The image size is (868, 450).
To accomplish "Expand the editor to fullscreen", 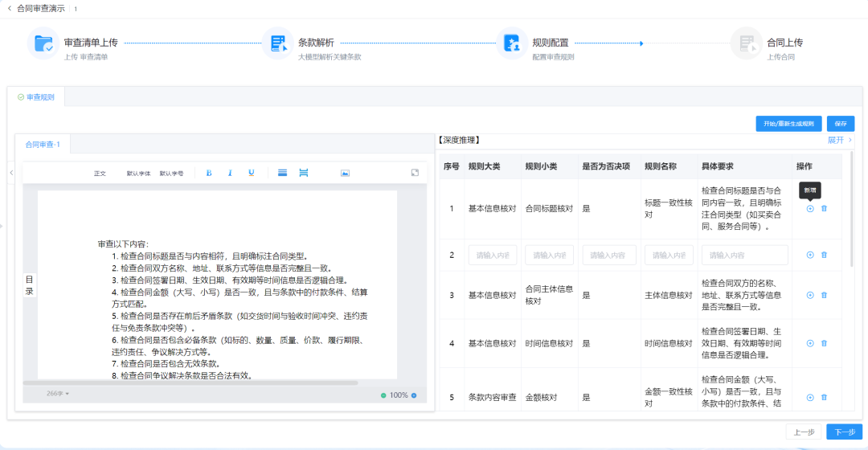I will 415,173.
